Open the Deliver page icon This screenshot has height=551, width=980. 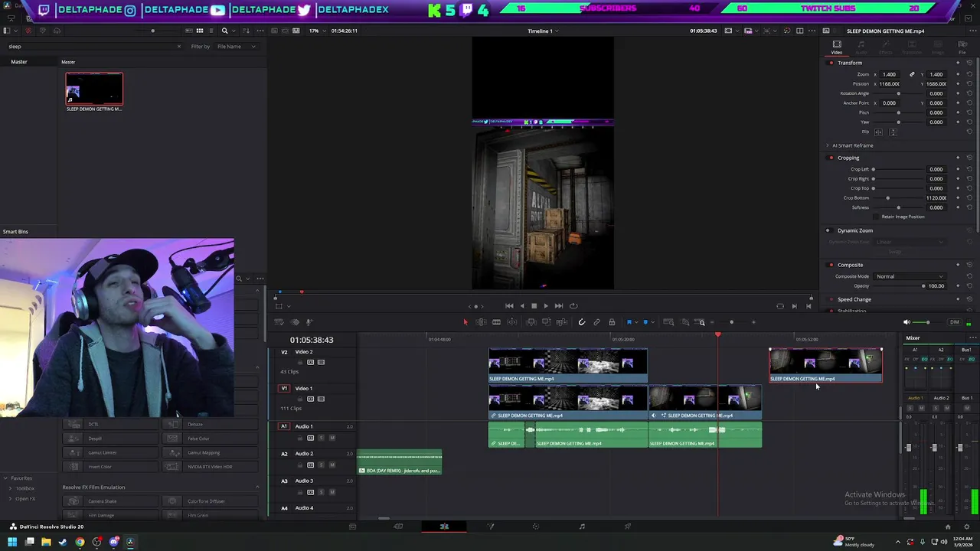pos(628,527)
